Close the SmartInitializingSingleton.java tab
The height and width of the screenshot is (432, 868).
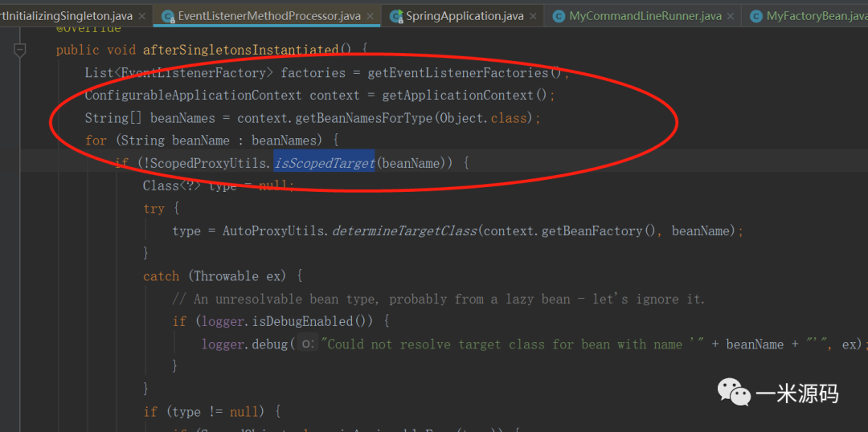point(142,16)
